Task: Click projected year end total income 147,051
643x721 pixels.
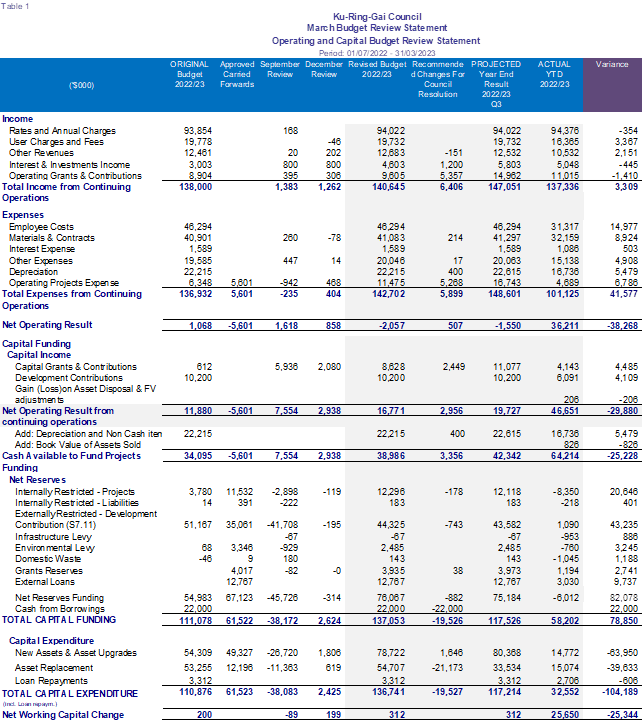Action: 505,187
